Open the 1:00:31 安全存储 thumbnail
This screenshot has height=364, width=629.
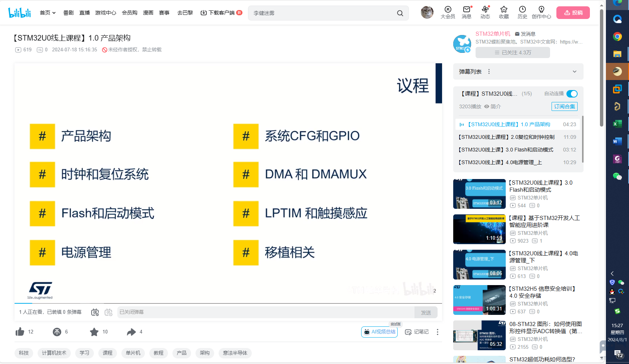(479, 300)
